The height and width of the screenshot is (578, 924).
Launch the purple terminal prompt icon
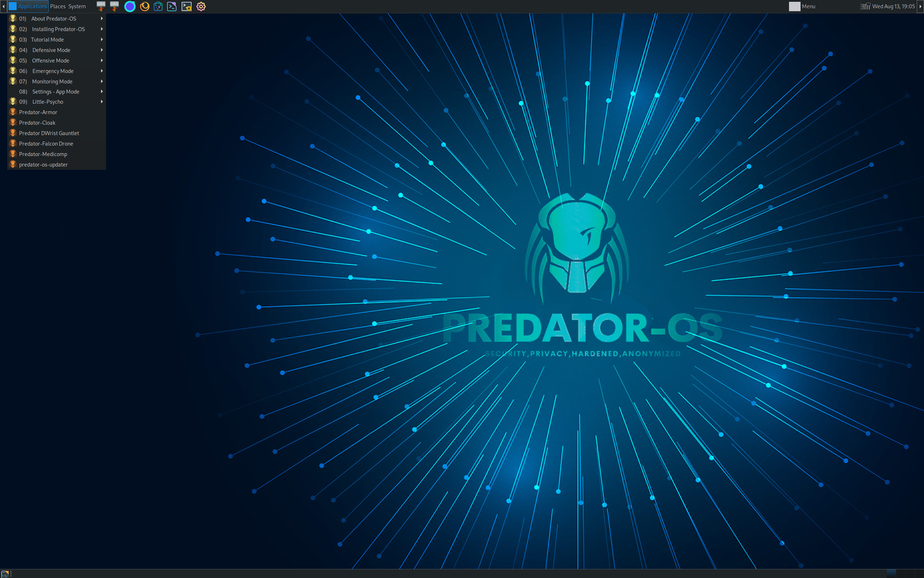tap(172, 7)
